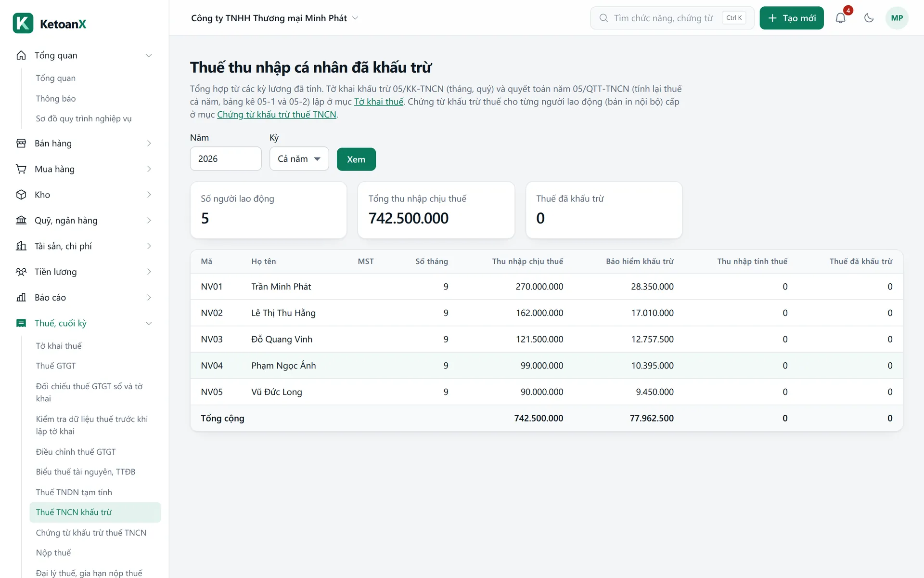Click the Trần Minh Phát row name
The width and height of the screenshot is (924, 578).
281,287
